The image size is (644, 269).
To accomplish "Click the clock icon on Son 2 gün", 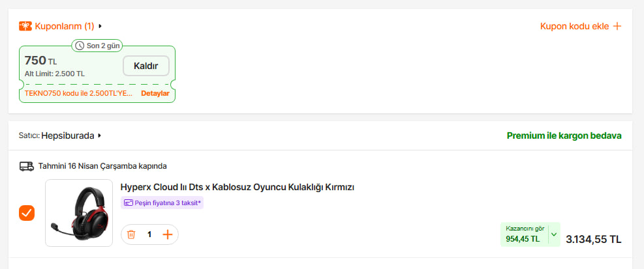I will coord(80,46).
